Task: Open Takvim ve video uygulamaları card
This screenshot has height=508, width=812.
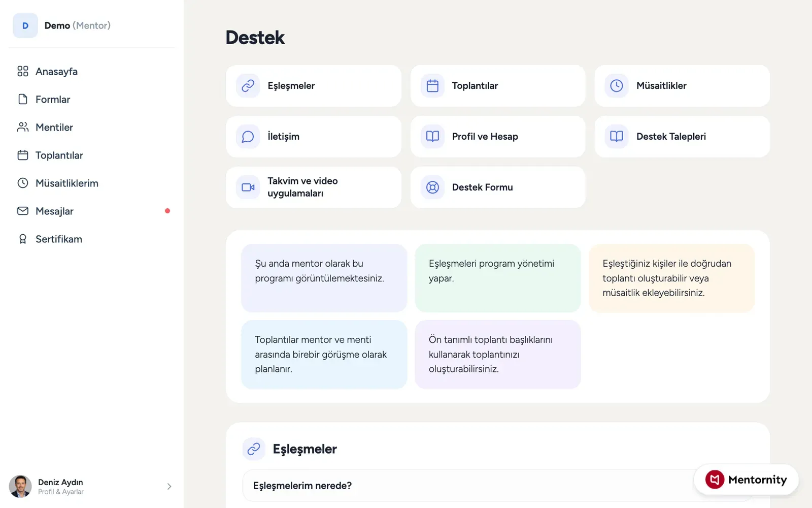Action: [x=314, y=187]
